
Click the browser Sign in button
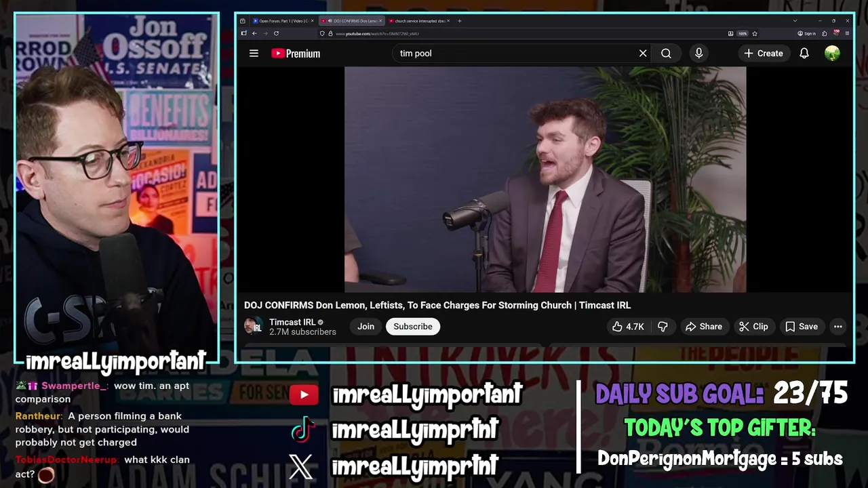(x=806, y=33)
